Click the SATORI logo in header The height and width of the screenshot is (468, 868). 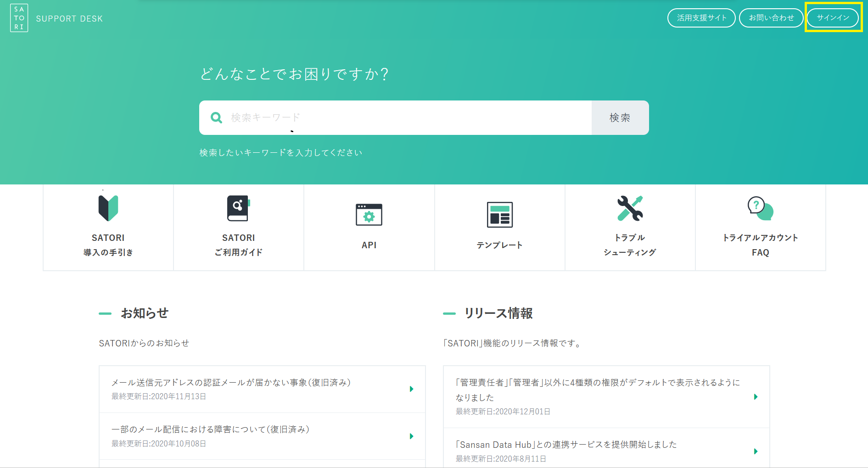pyautogui.click(x=19, y=18)
